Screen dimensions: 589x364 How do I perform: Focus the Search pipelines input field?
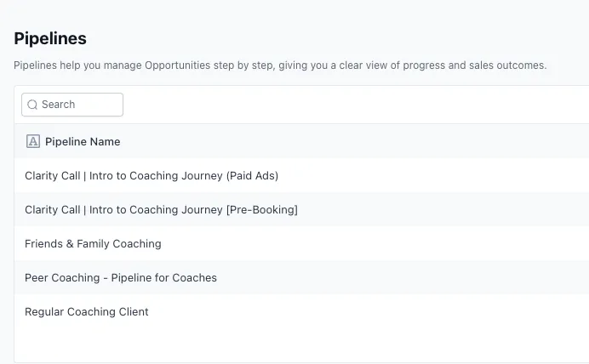pos(78,105)
